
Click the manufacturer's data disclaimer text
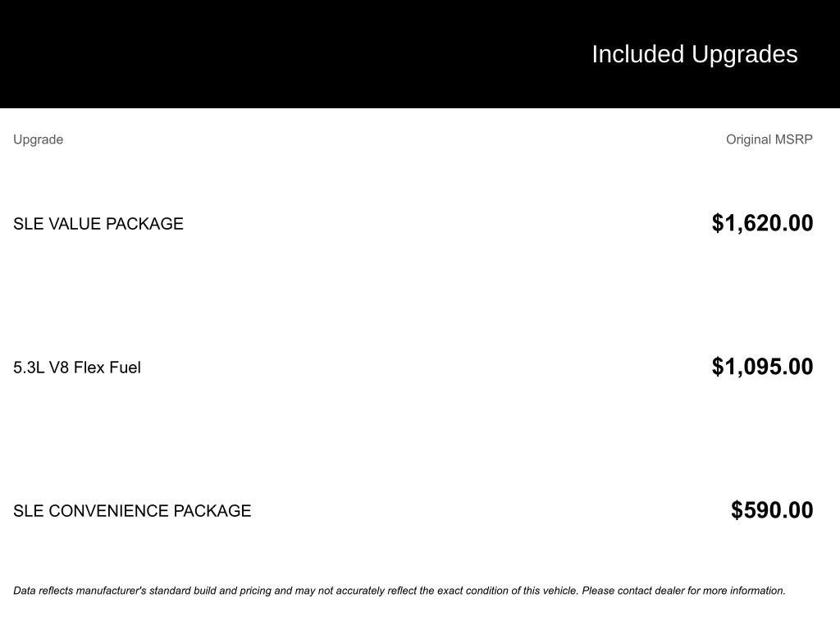click(399, 591)
